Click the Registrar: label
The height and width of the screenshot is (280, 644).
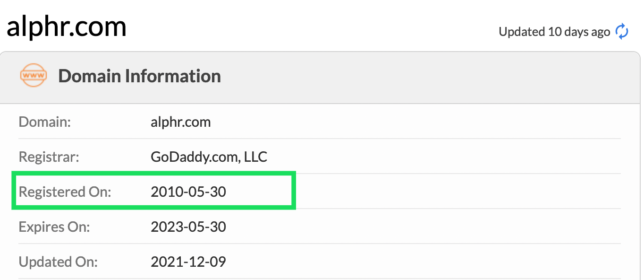point(49,157)
